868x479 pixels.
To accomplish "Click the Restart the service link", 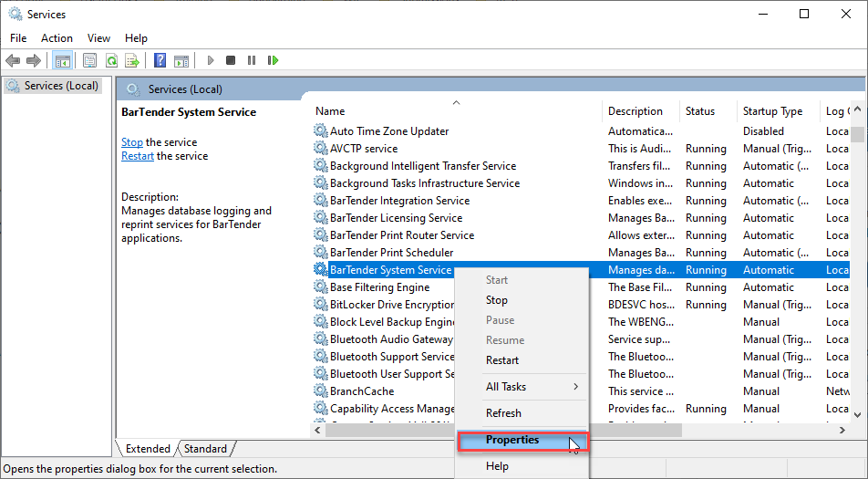I will pyautogui.click(x=138, y=156).
